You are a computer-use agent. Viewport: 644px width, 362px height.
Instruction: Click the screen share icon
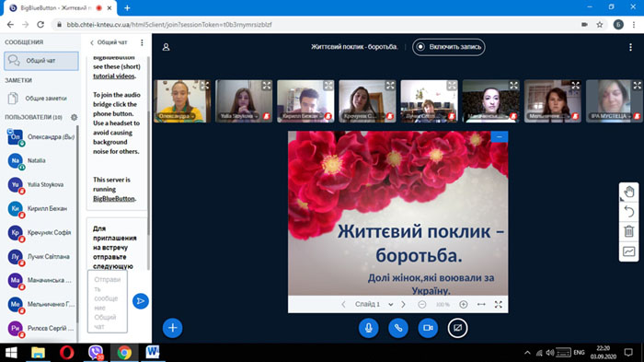tap(457, 328)
